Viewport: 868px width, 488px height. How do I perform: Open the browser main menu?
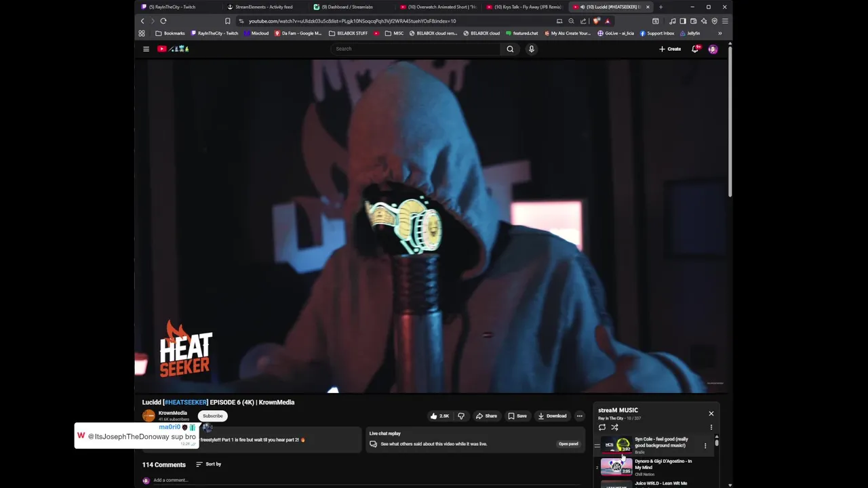[x=725, y=21]
